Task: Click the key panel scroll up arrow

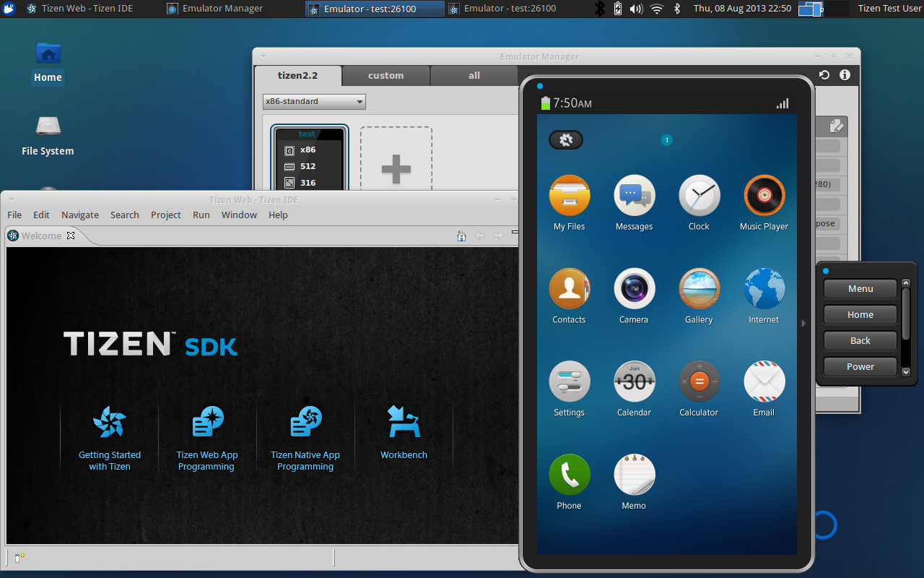Action: 906,283
